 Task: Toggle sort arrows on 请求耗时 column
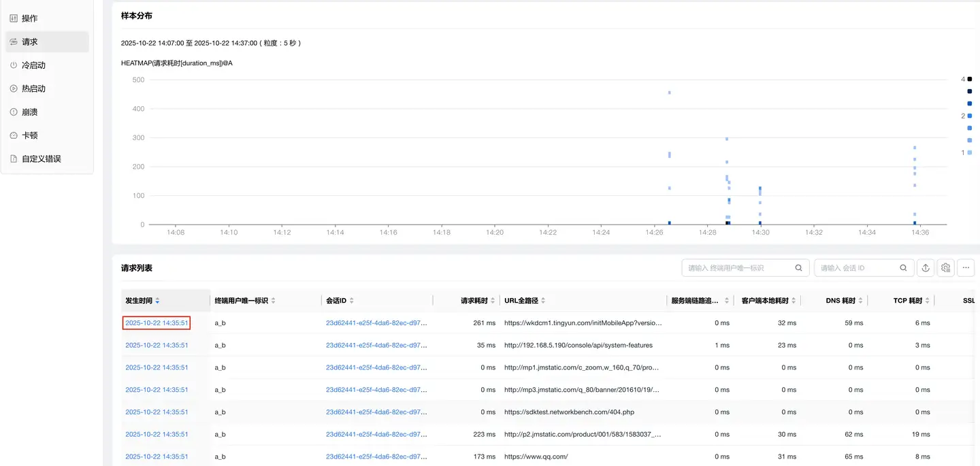pos(491,301)
